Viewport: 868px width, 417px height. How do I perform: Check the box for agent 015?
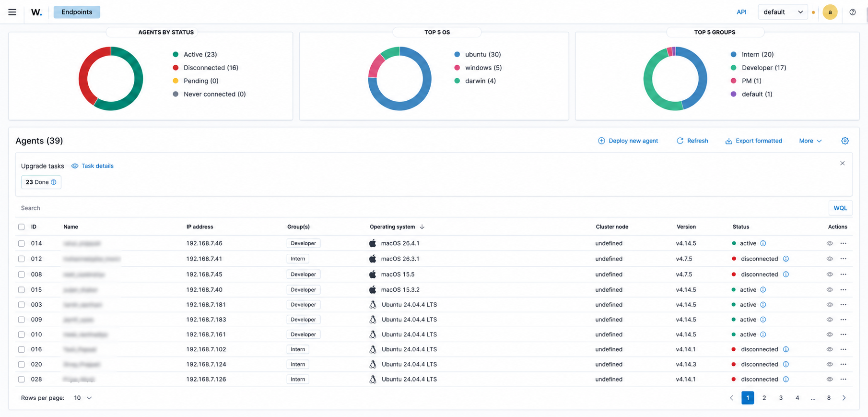click(x=21, y=290)
